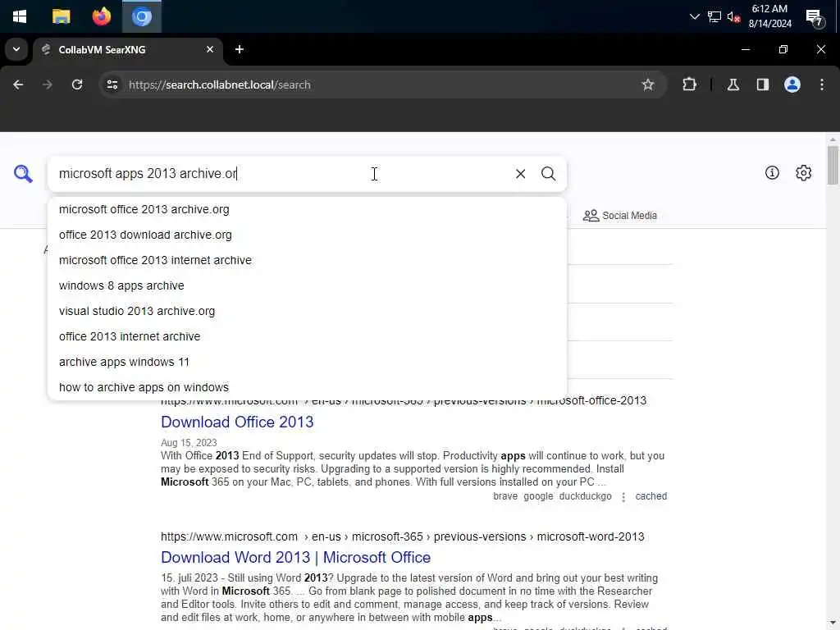Viewport: 840px width, 630px height.
Task: Open the network status tray icon
Action: point(714,16)
